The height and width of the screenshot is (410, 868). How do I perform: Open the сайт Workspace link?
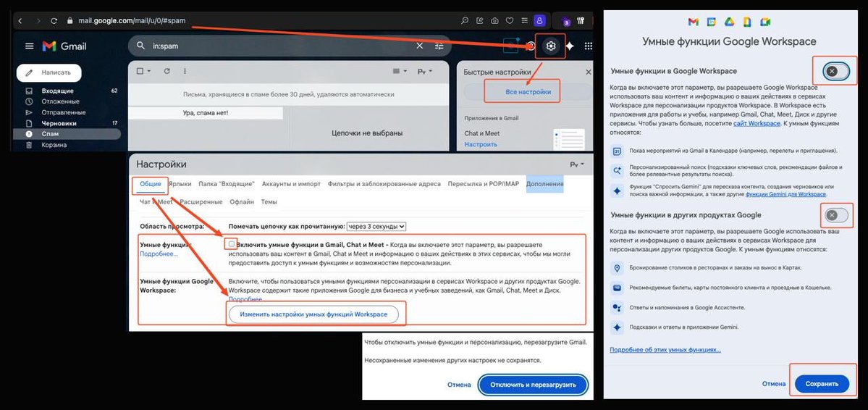click(x=757, y=124)
